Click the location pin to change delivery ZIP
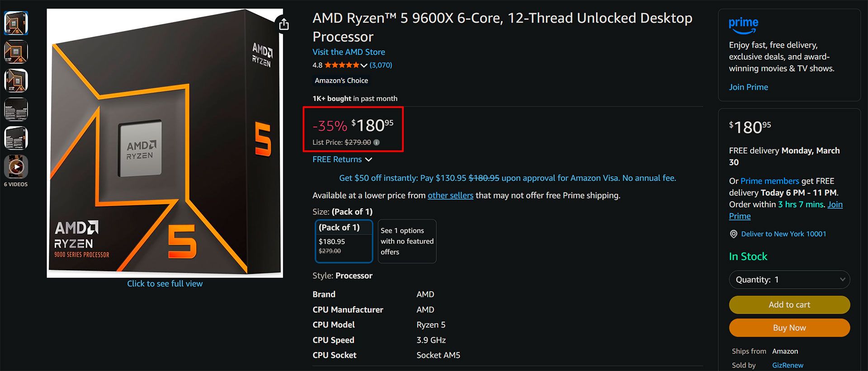 (x=733, y=234)
